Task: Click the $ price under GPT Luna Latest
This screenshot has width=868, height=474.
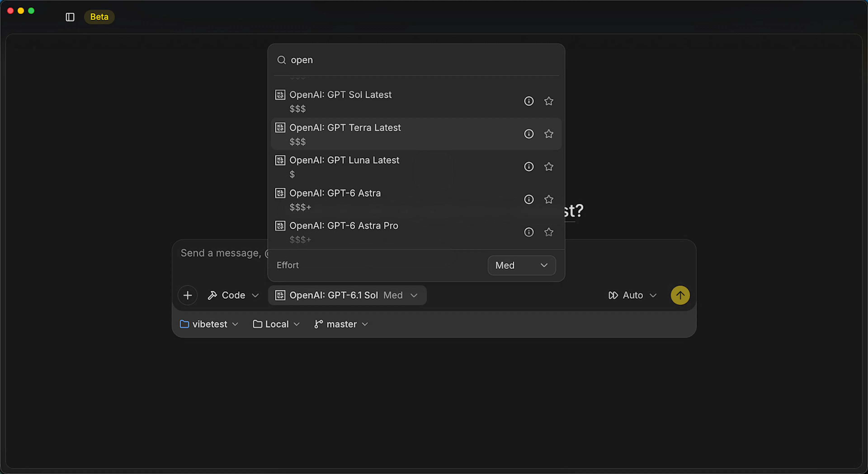Action: tap(292, 174)
